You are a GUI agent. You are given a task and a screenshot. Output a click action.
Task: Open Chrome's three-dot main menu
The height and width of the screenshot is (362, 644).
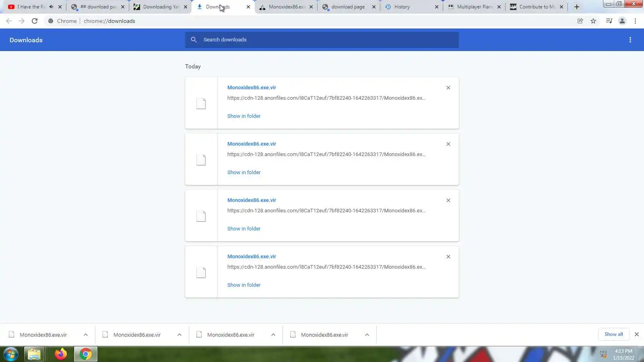point(635,21)
